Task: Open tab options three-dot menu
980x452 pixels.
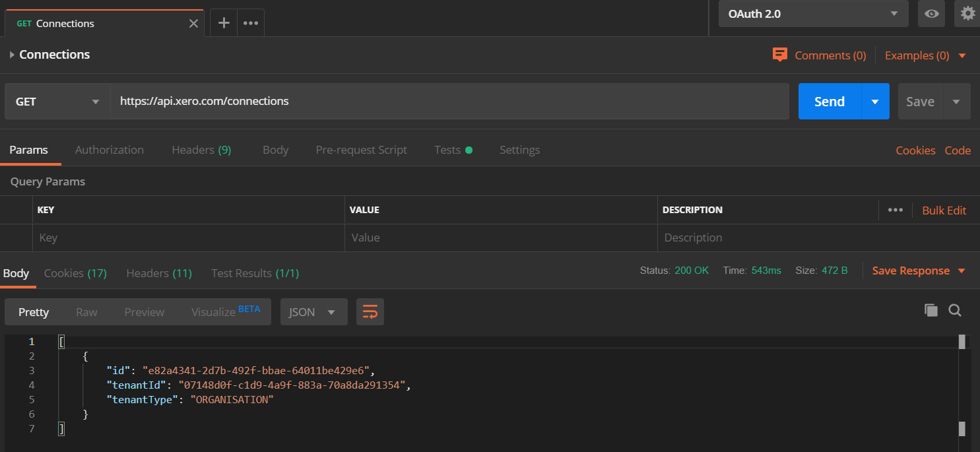Action: click(x=250, y=22)
